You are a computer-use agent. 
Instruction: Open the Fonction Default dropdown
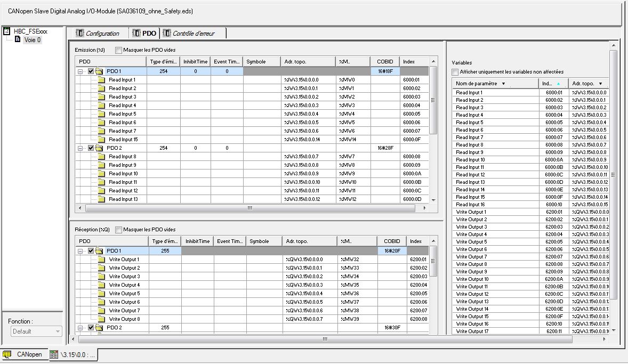(x=58, y=331)
